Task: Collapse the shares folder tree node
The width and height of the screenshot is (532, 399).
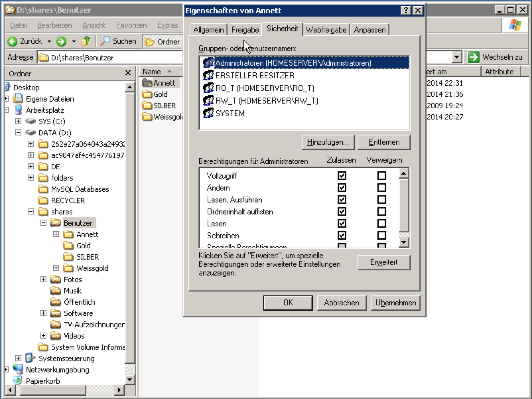Action: point(31,211)
